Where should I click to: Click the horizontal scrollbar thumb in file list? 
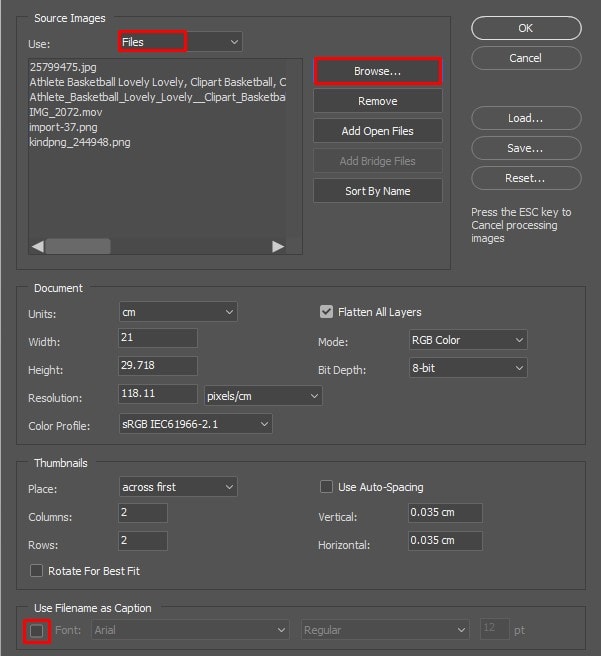[78, 246]
